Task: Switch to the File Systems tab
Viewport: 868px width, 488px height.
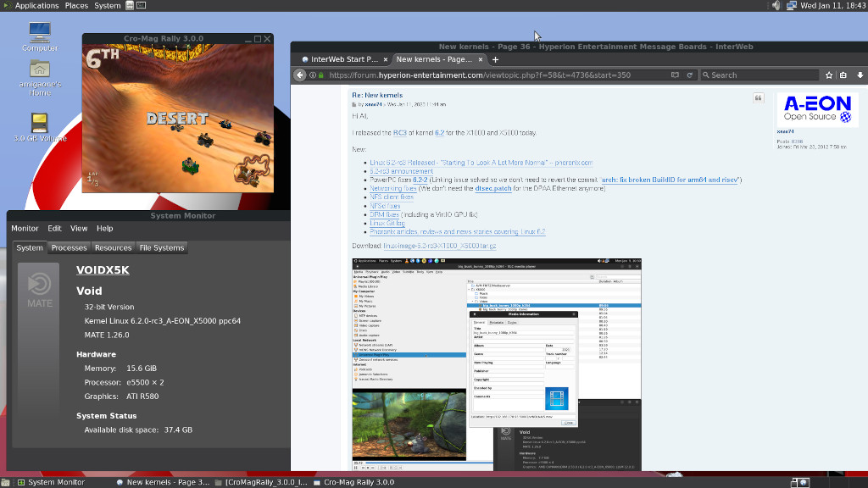Action: click(162, 247)
